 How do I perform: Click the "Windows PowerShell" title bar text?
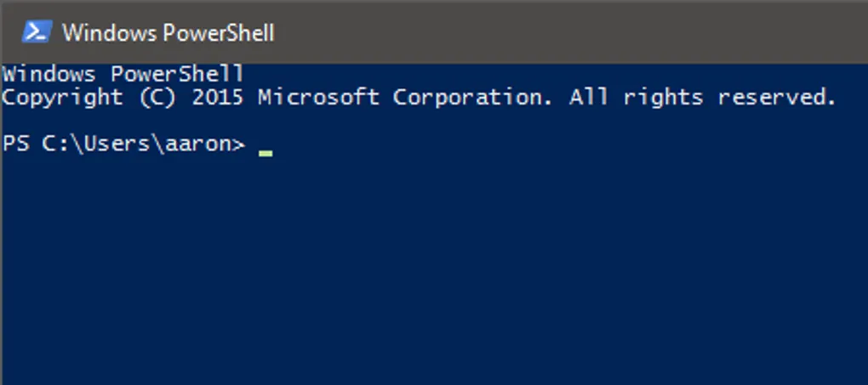(x=168, y=33)
